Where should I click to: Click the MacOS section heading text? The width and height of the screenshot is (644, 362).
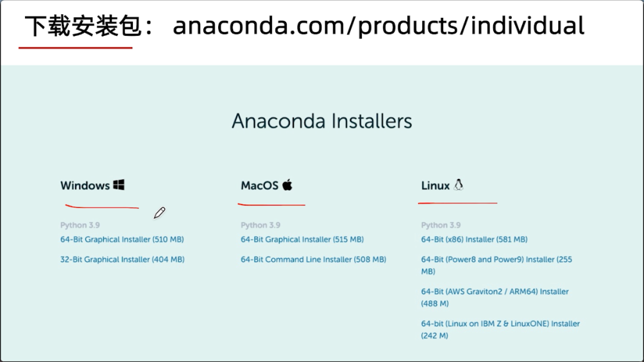[x=259, y=185]
